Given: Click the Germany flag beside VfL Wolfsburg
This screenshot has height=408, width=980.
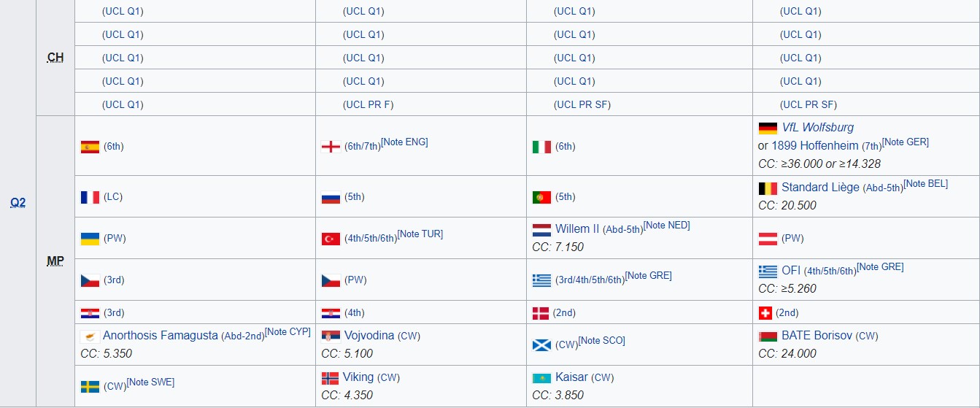Looking at the screenshot, I should click(x=768, y=128).
